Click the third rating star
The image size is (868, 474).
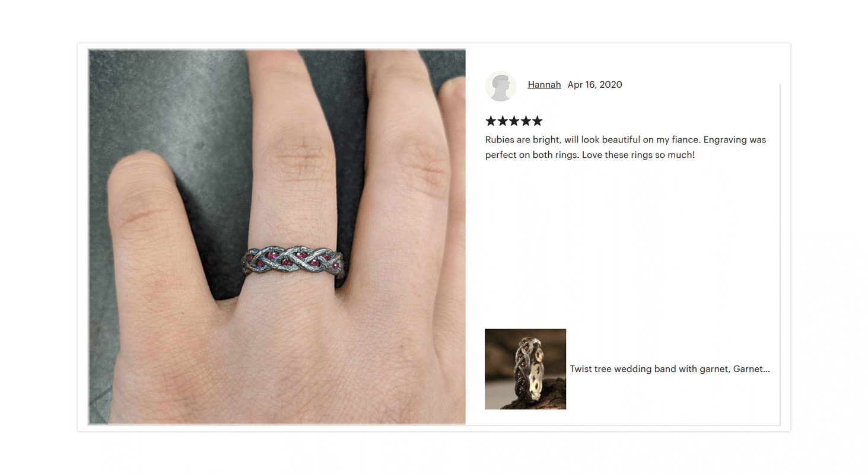514,121
